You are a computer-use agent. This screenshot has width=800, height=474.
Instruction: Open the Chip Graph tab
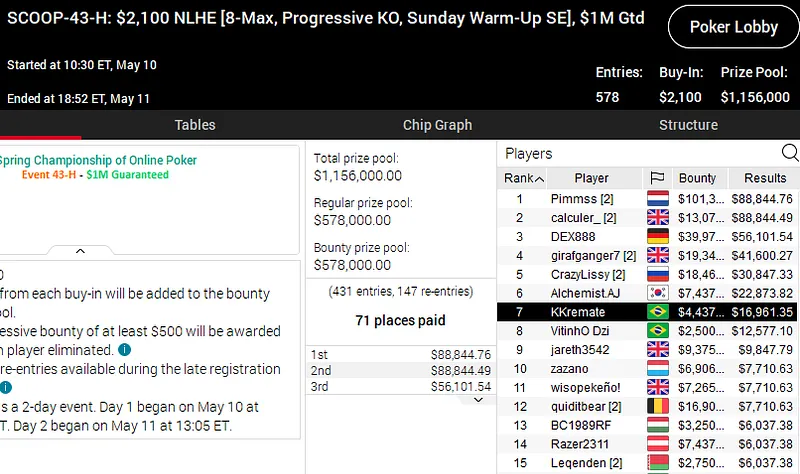coord(437,125)
